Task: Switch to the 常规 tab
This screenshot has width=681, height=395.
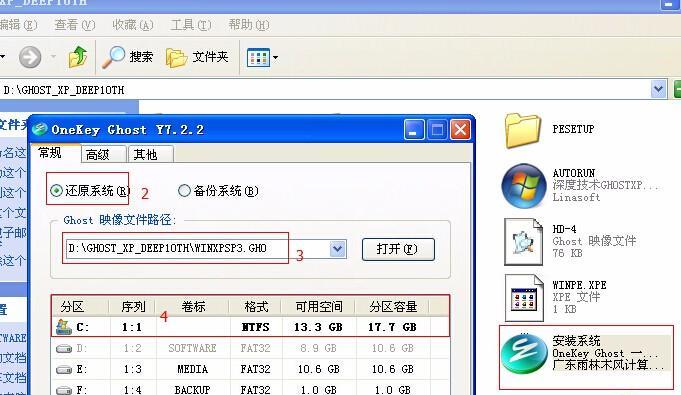Action: (55, 153)
